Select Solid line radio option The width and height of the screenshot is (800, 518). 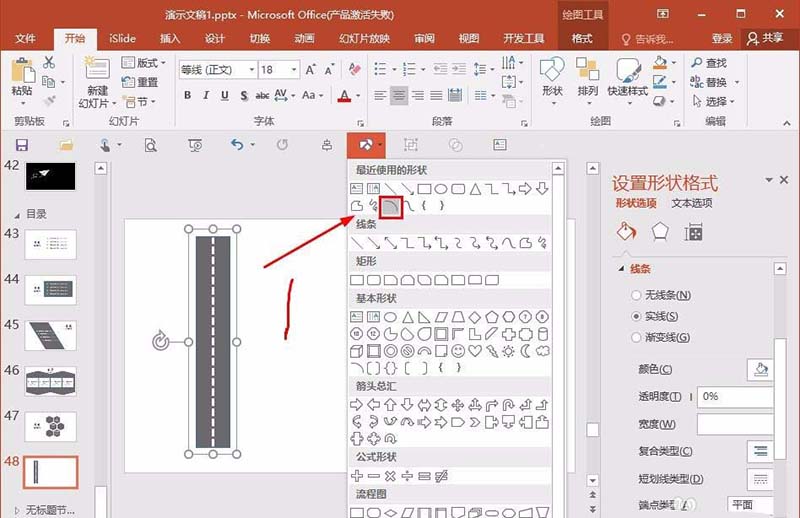pyautogui.click(x=636, y=316)
